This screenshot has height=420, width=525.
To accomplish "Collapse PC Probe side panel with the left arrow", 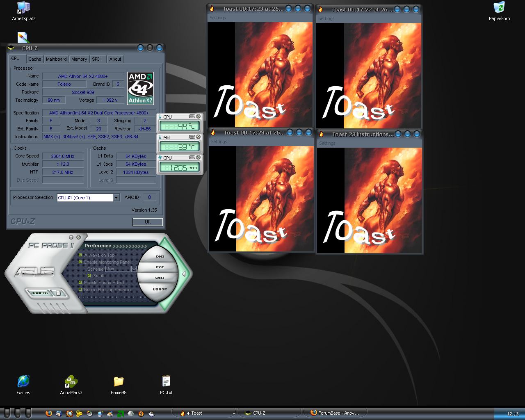I will coord(184,274).
